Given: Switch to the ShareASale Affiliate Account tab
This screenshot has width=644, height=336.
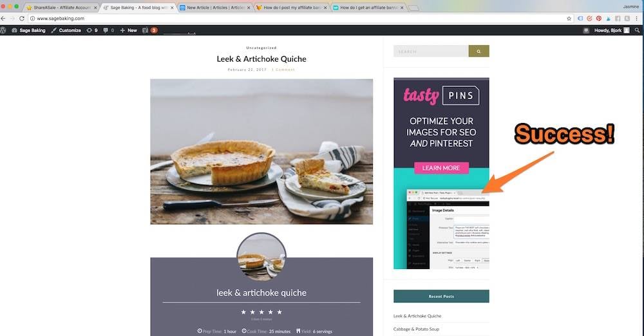Looking at the screenshot, I should click(62, 7).
